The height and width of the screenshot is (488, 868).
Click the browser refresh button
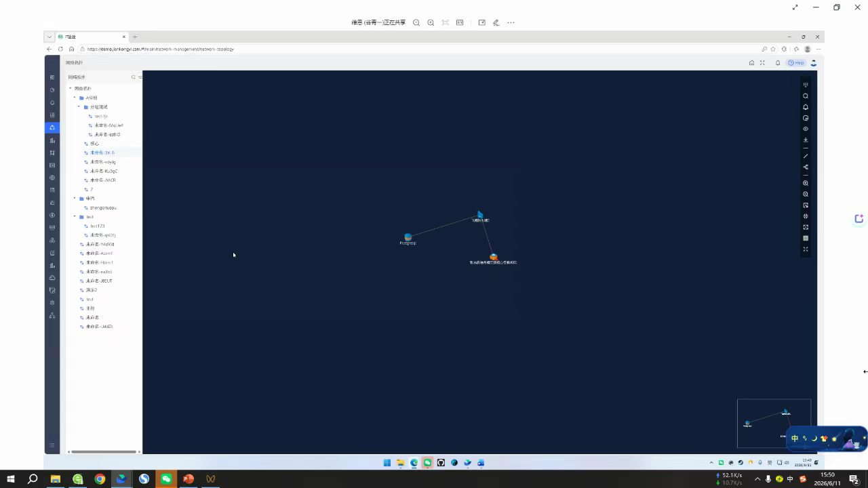tap(60, 49)
